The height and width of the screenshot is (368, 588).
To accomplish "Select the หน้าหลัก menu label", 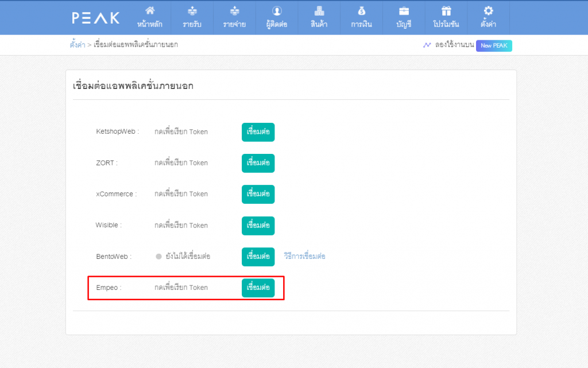I will (x=150, y=24).
